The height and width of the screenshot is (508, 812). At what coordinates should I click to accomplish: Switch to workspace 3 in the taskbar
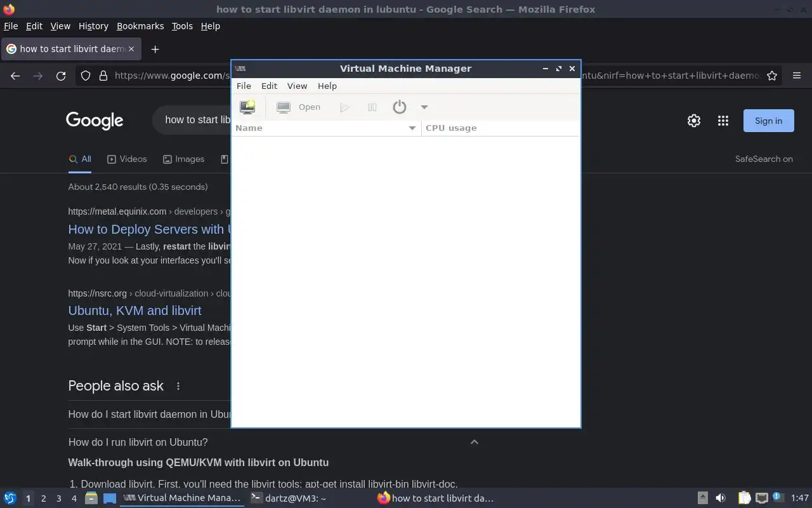pyautogui.click(x=58, y=498)
